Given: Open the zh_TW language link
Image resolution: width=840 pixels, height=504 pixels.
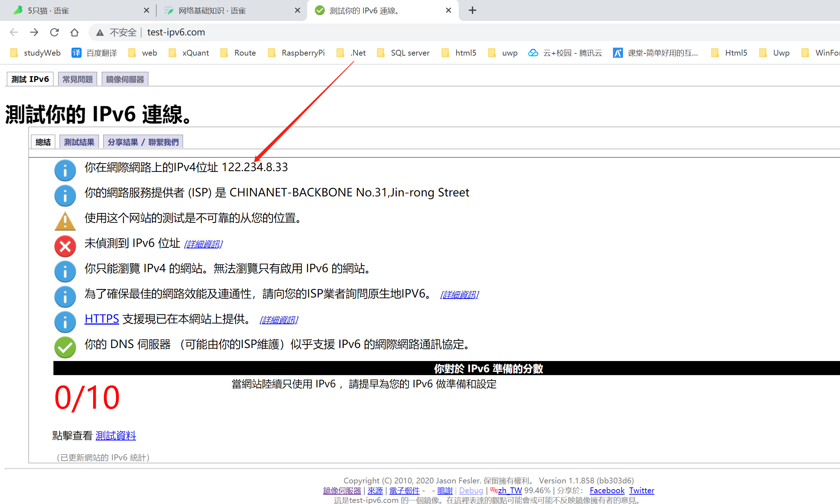Looking at the screenshot, I should pyautogui.click(x=510, y=491).
